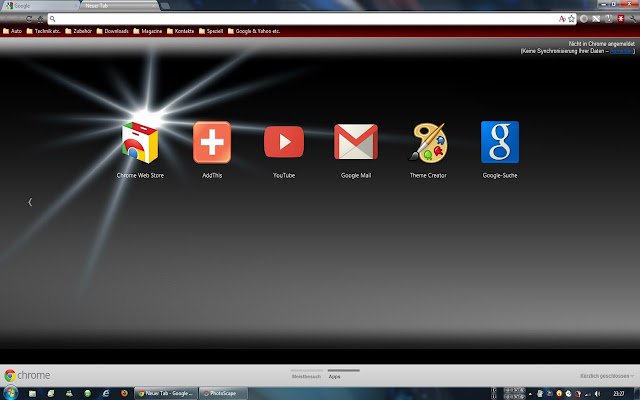640x400 pixels.
Task: Open Windows Explorer from the taskbar
Action: pyautogui.click(x=32, y=393)
